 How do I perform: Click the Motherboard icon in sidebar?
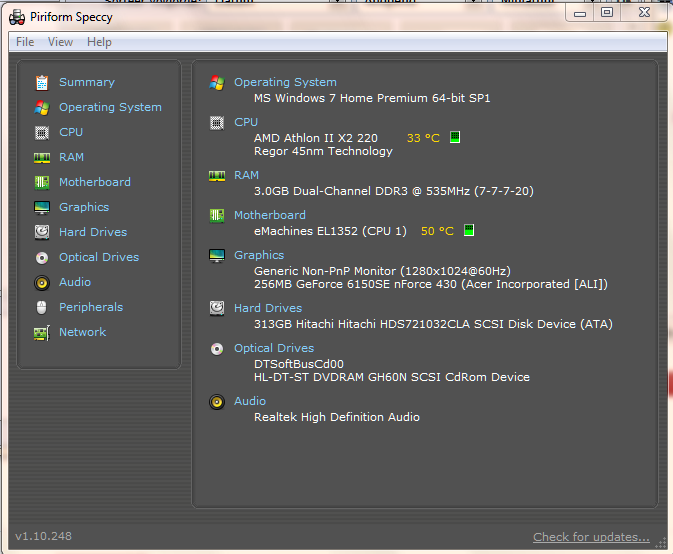point(42,182)
